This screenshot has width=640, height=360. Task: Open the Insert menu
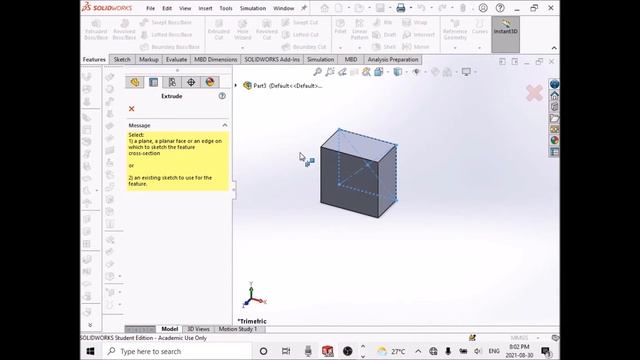205,8
